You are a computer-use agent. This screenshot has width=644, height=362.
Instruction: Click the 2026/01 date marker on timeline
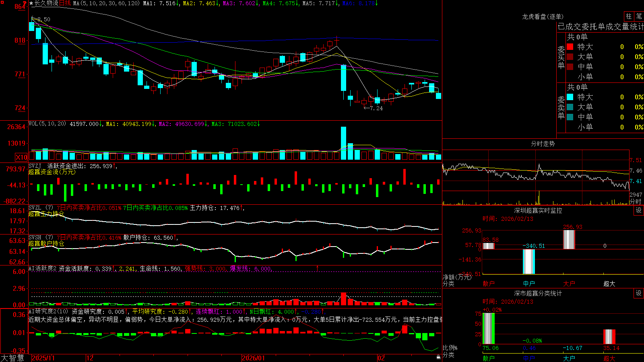pyautogui.click(x=254, y=358)
